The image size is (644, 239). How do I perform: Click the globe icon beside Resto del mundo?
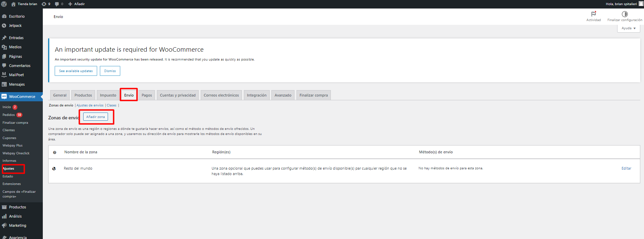click(x=54, y=169)
